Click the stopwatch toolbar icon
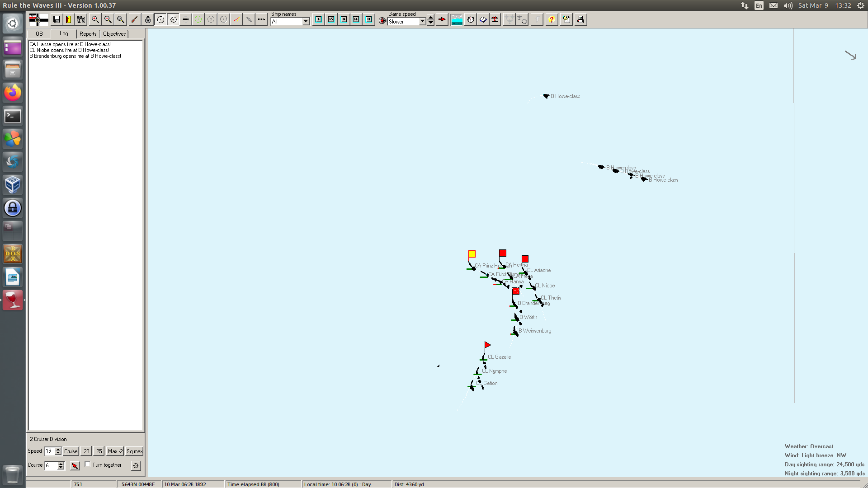This screenshot has width=868, height=488. click(x=471, y=19)
